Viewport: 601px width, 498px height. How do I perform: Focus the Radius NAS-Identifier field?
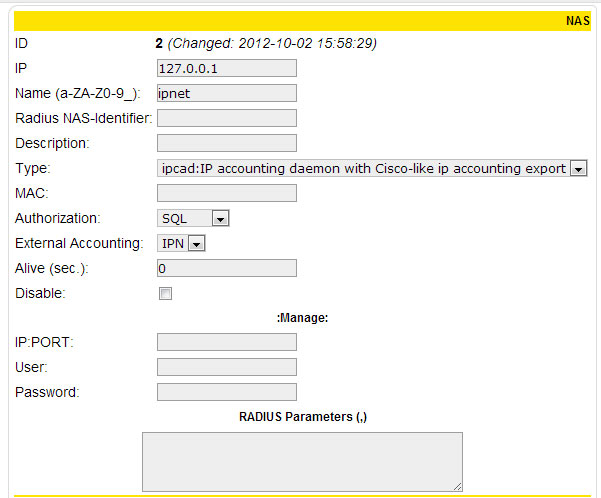227,118
